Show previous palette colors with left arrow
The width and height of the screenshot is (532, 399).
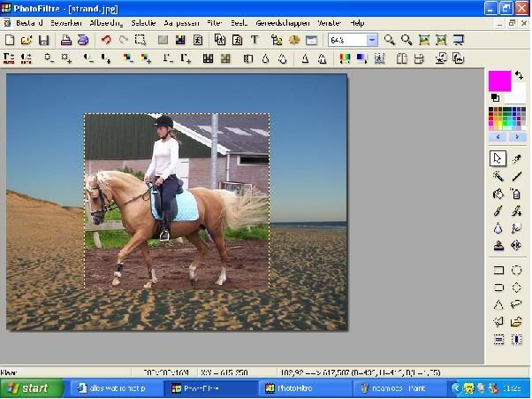(498, 137)
